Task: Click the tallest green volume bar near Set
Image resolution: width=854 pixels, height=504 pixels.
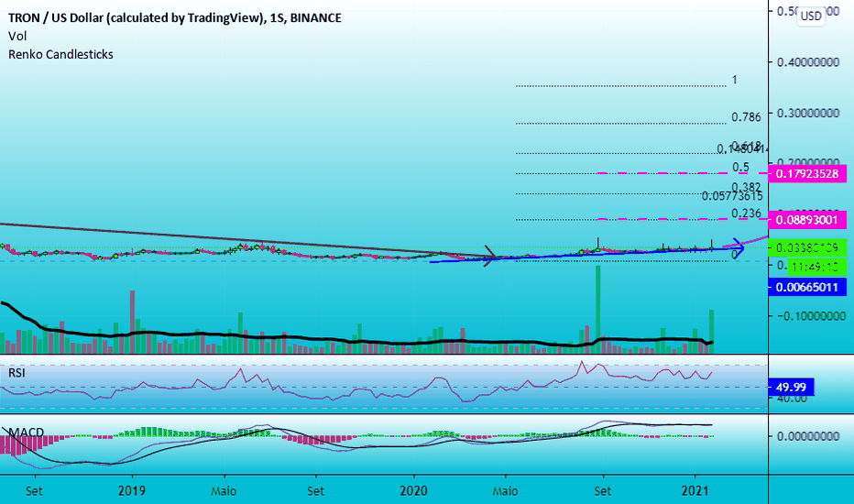Action: 597,310
